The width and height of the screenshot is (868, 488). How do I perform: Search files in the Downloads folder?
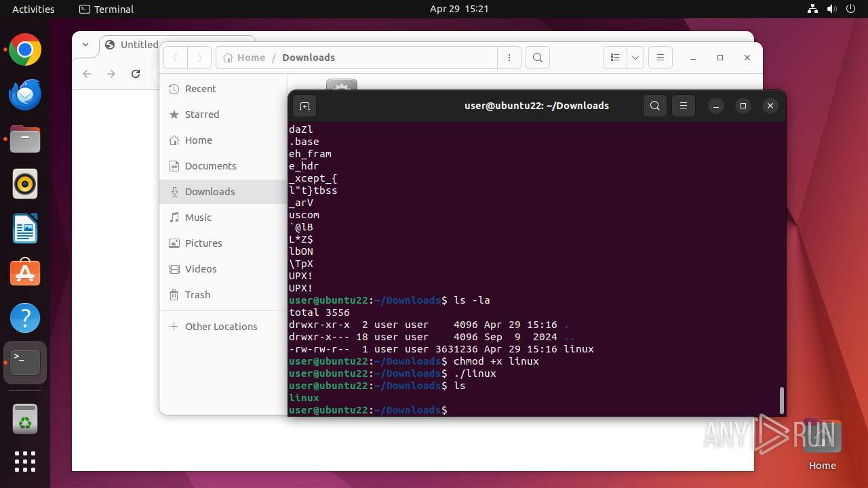pyautogui.click(x=538, y=58)
